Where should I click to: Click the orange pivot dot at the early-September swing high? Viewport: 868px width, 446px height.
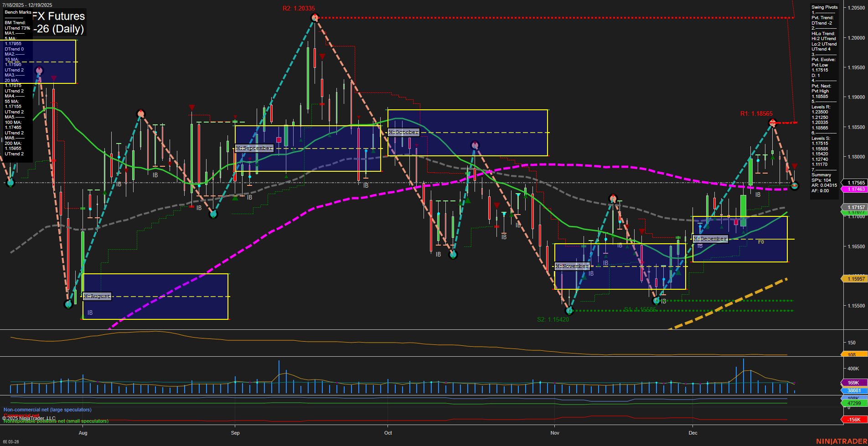pos(140,112)
